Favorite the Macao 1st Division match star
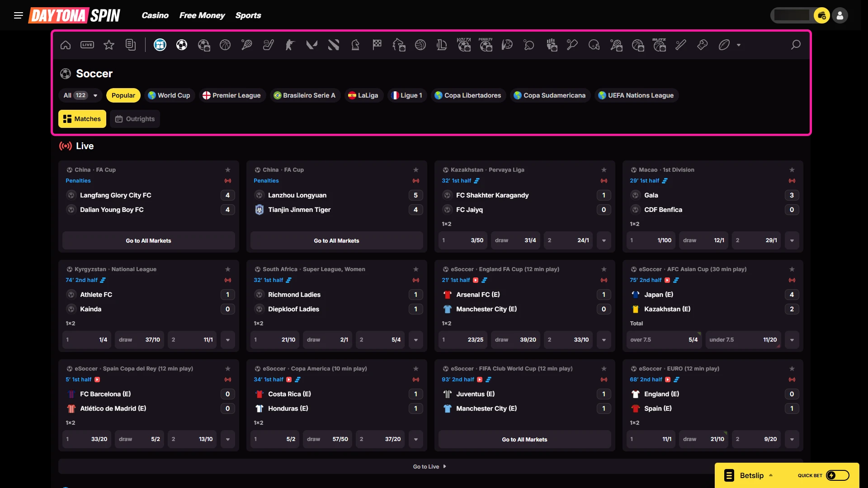This screenshot has height=488, width=868. [792, 170]
